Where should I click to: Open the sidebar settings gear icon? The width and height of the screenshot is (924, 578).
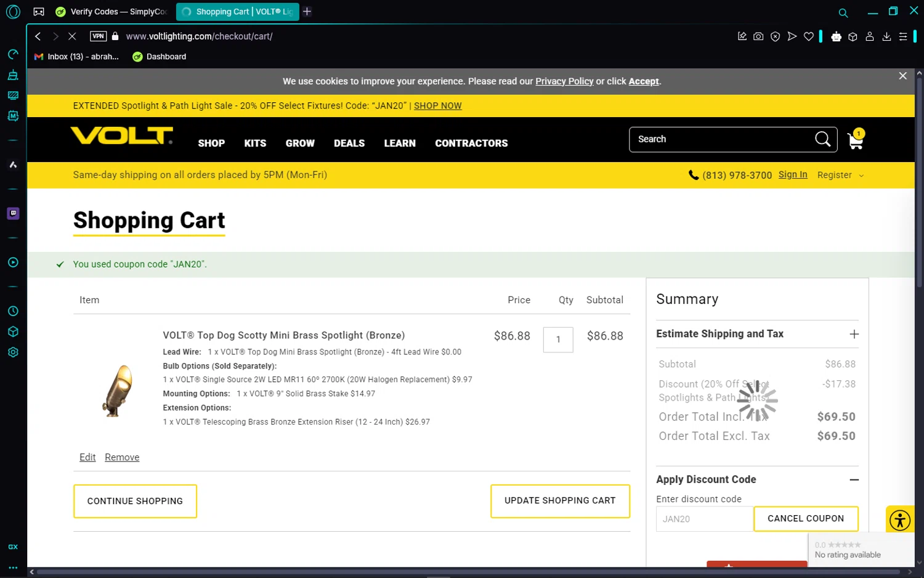pyautogui.click(x=13, y=352)
